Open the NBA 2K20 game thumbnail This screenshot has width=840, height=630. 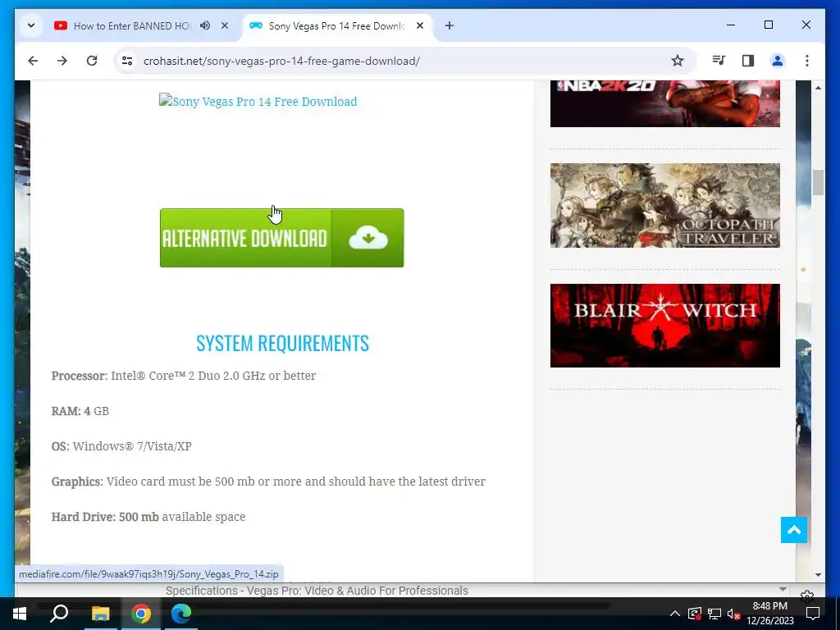tap(664, 103)
